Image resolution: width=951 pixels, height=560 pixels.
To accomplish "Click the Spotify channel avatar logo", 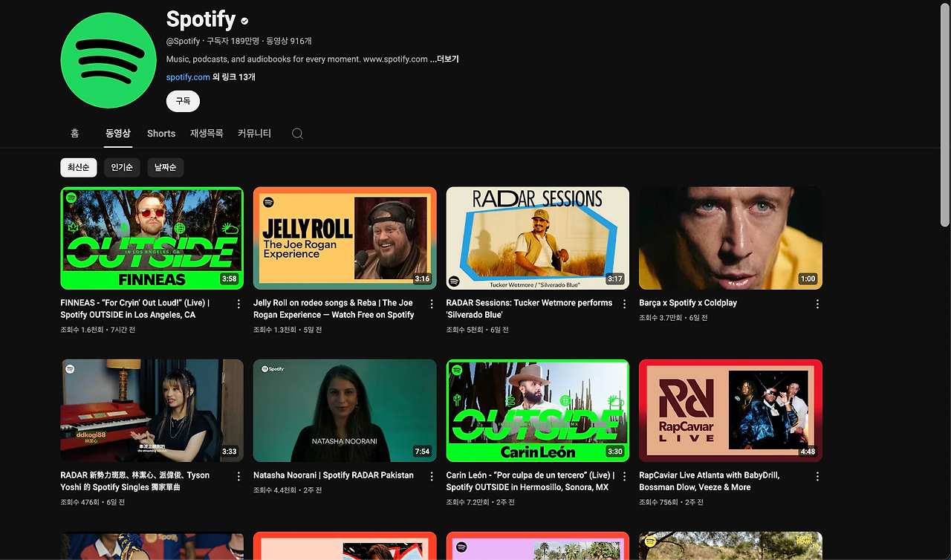I will coord(108,61).
